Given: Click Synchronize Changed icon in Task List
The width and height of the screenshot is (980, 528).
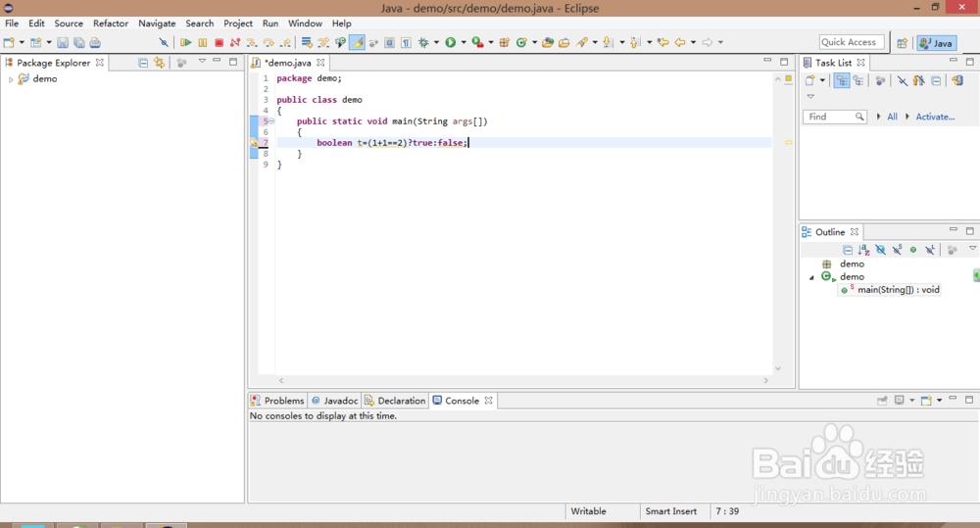Looking at the screenshot, I should [956, 80].
